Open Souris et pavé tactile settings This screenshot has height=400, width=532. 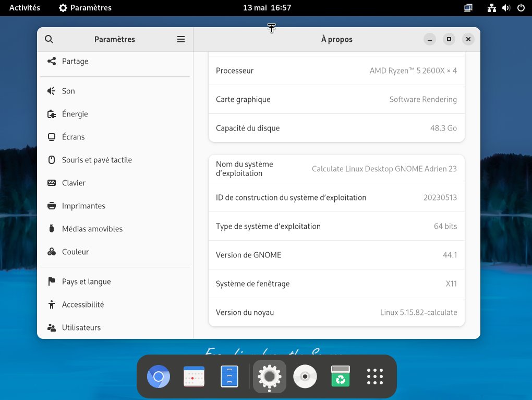[115, 160]
